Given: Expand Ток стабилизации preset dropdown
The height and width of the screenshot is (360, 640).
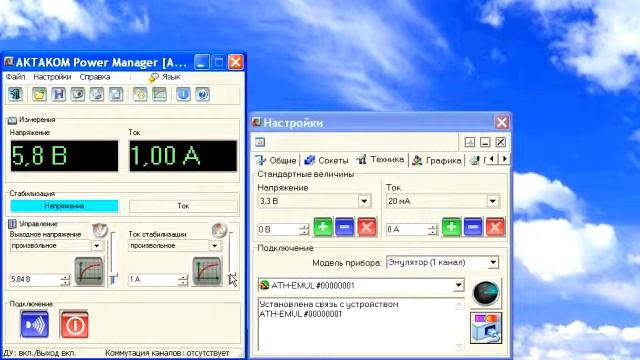Looking at the screenshot, I should click(x=214, y=246).
